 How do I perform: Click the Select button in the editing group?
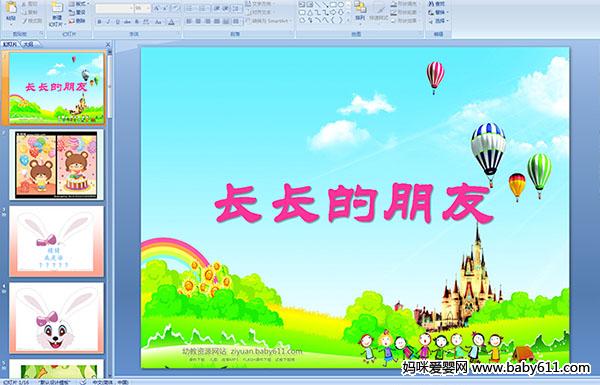pos(437,21)
